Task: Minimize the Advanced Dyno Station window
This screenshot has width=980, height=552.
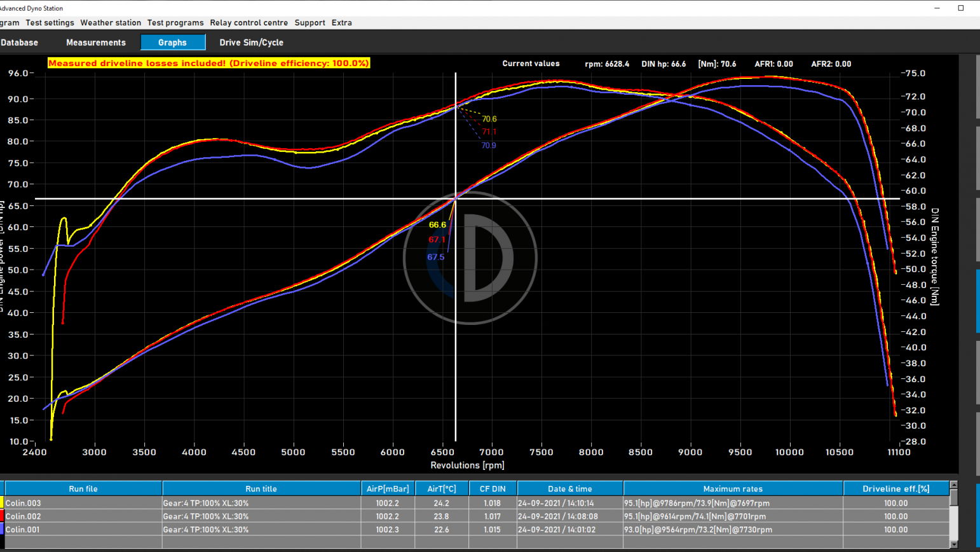Action: [937, 8]
